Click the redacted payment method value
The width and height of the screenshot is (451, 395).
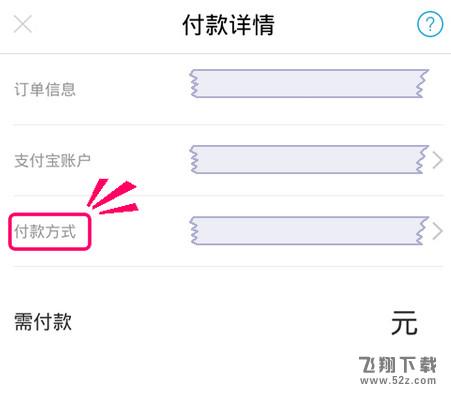tap(309, 231)
